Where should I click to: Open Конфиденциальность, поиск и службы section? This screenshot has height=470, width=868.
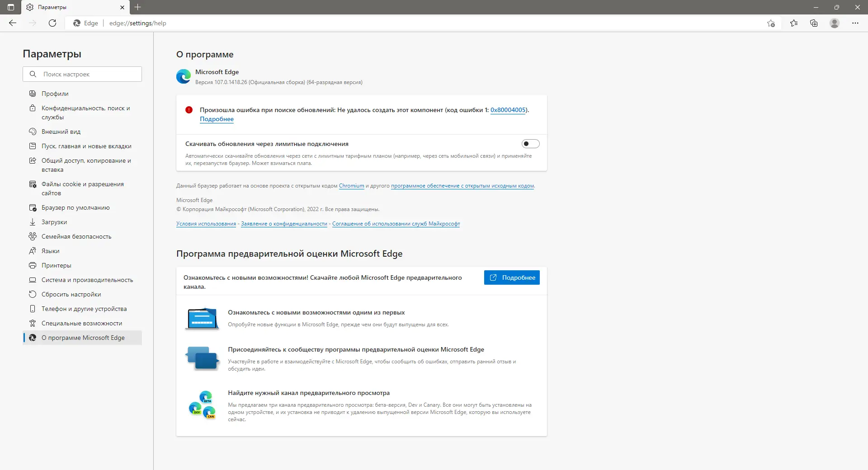click(82, 113)
